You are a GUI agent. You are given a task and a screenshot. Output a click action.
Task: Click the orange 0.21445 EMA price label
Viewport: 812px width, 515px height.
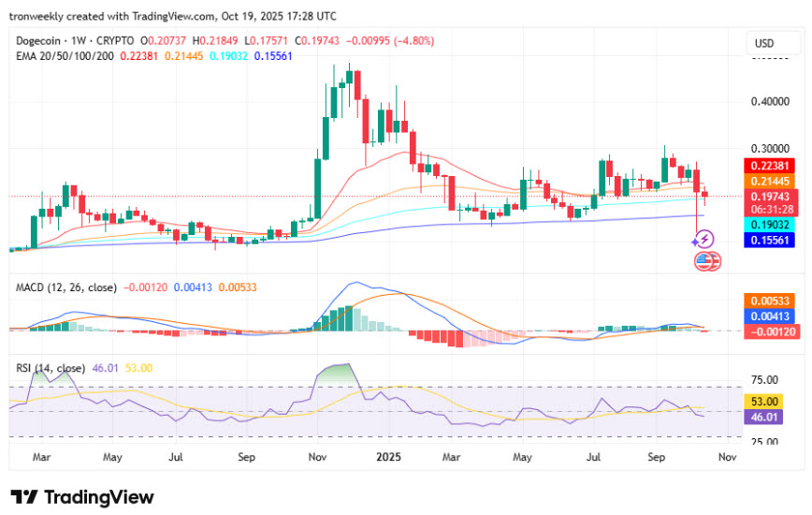[770, 181]
